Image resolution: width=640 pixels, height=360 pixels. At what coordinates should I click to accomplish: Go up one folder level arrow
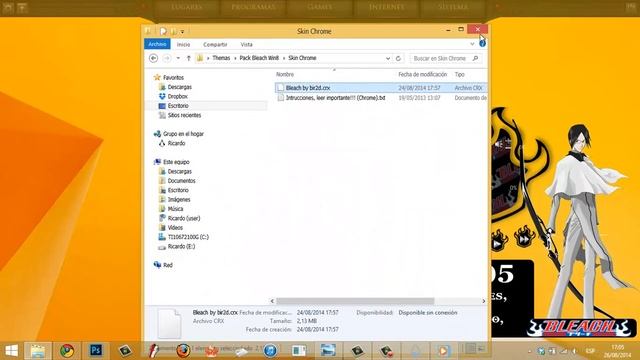(x=189, y=58)
